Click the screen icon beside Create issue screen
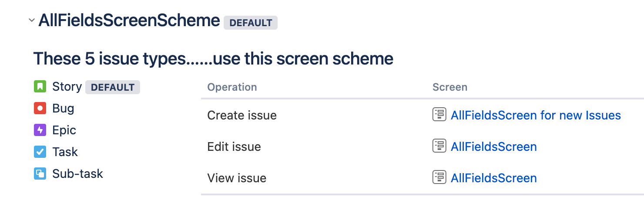The width and height of the screenshot is (644, 218). tap(439, 115)
